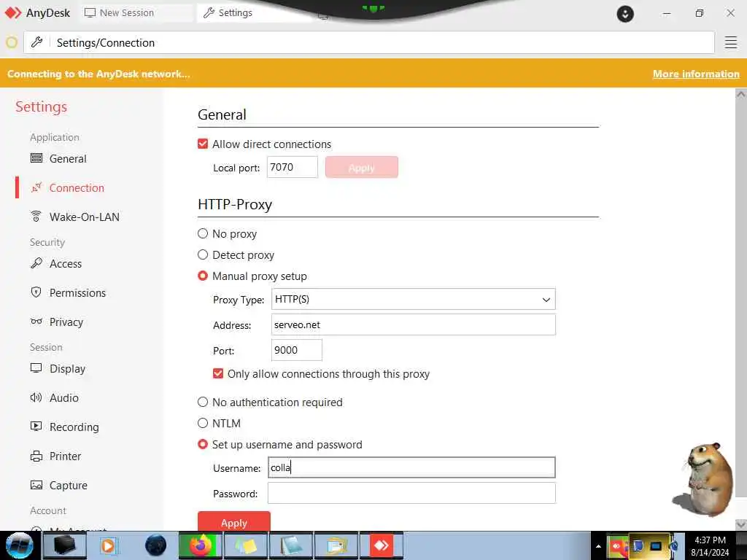The height and width of the screenshot is (560, 747).
Task: Select Manual proxy setup radio
Action: coord(203,276)
